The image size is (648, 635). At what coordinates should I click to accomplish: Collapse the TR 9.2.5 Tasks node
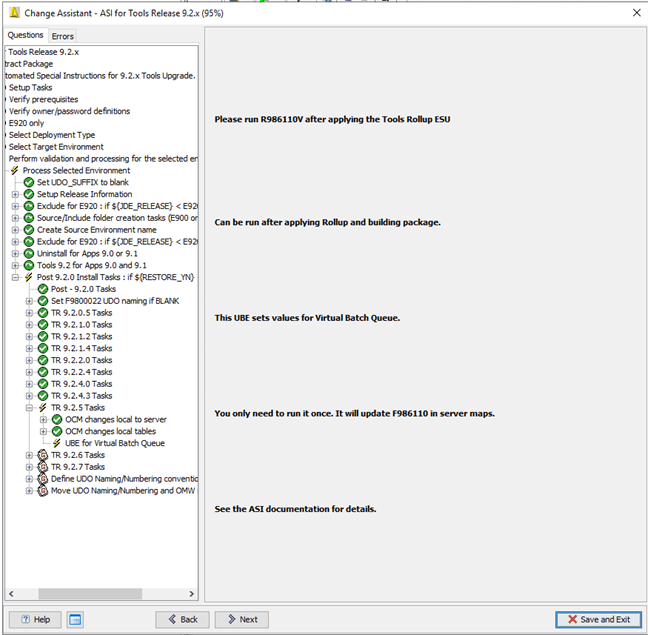pyautogui.click(x=29, y=408)
